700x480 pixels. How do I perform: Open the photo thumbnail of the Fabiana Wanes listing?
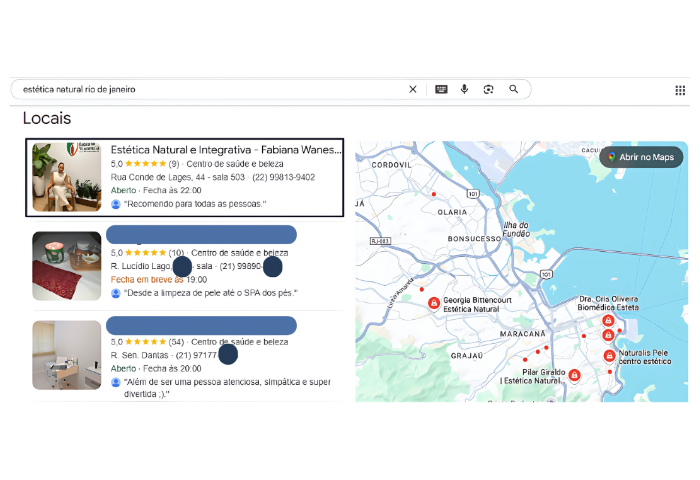pyautogui.click(x=67, y=177)
